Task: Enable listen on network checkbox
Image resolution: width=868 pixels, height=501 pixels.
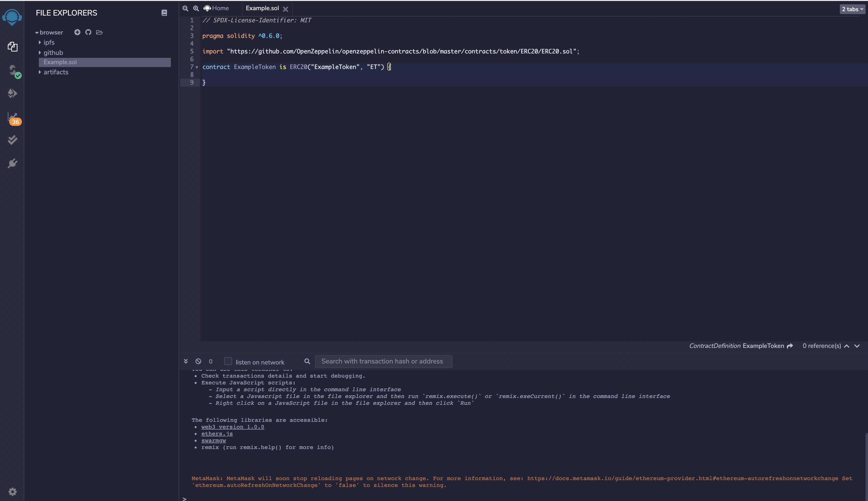Action: point(228,361)
